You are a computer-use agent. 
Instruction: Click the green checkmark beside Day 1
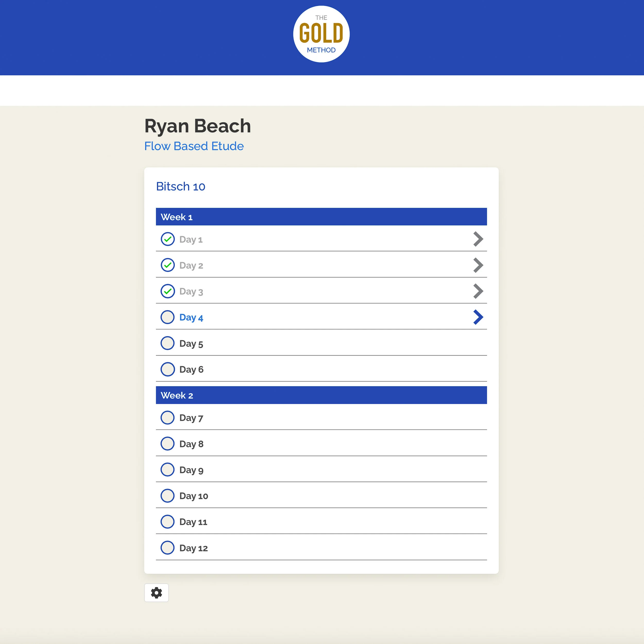168,239
